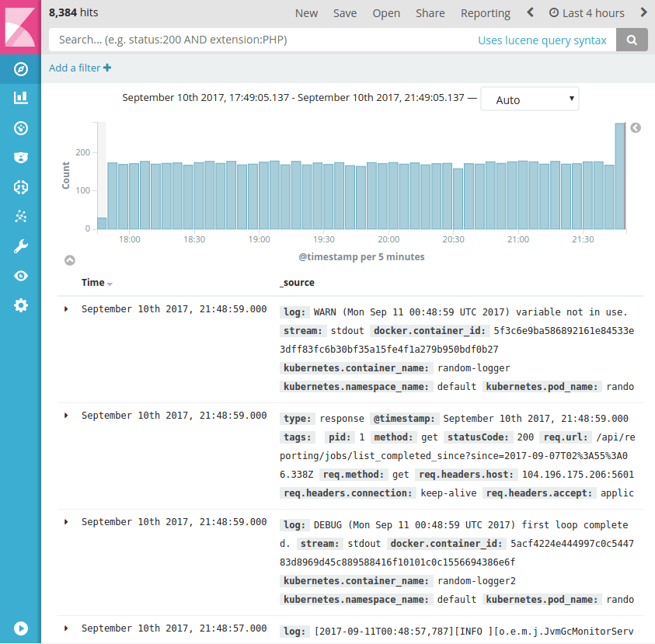The width and height of the screenshot is (655, 644).
Task: Expand the collapsed navigation sidebar
Action: pyautogui.click(x=21, y=628)
